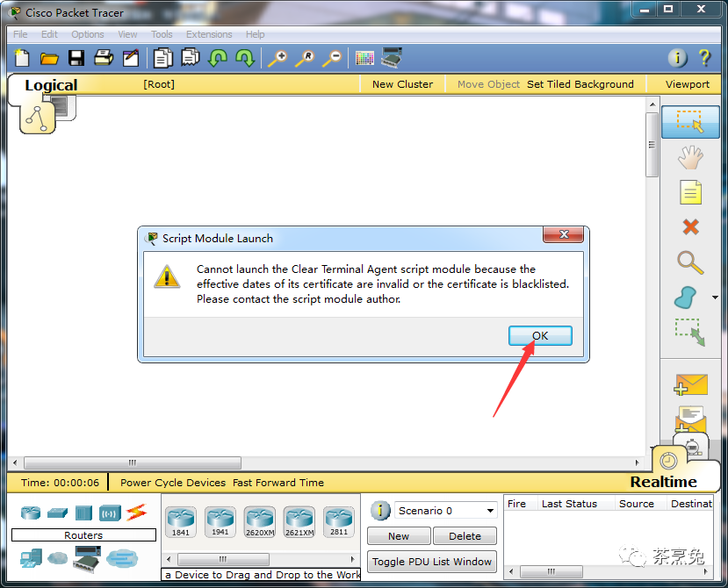The image size is (728, 588).
Task: Click Fast Forward Time
Action: tap(278, 483)
